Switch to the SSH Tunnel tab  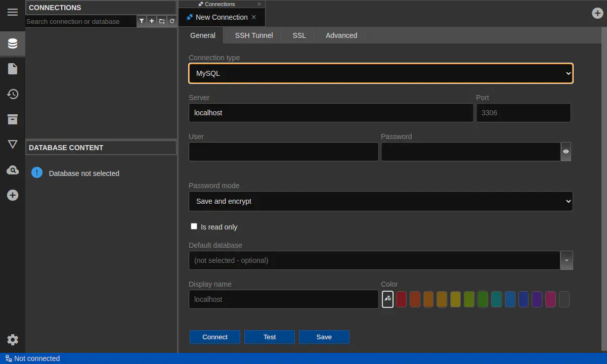pyautogui.click(x=254, y=35)
